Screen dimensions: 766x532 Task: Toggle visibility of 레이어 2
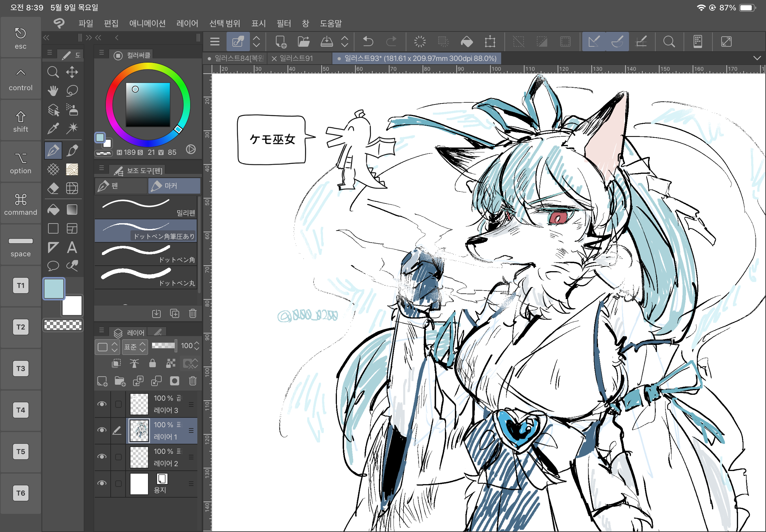[102, 457]
